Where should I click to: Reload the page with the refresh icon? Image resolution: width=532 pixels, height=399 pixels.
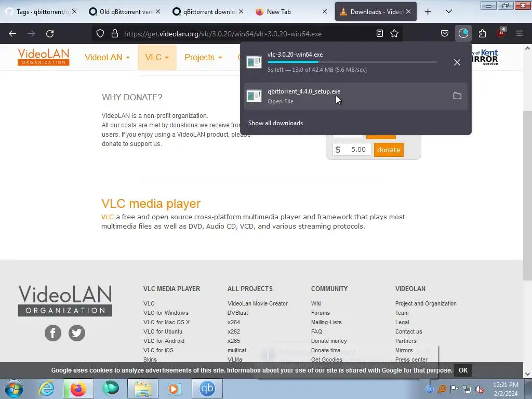pos(50,34)
